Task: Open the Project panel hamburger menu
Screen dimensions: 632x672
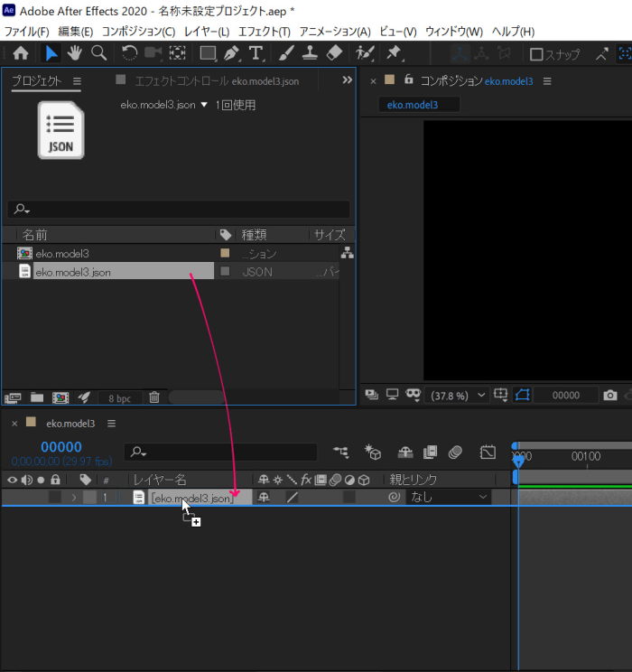Action: 77,81
